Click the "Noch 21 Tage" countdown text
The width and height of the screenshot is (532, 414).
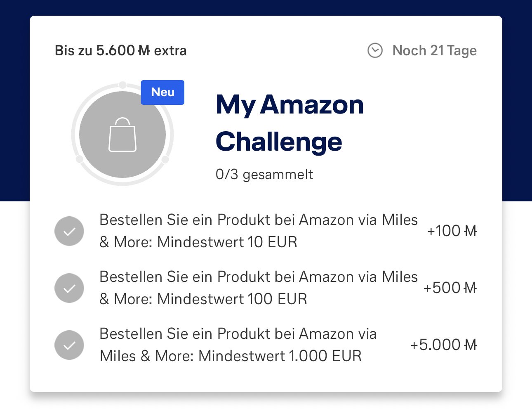[434, 51]
